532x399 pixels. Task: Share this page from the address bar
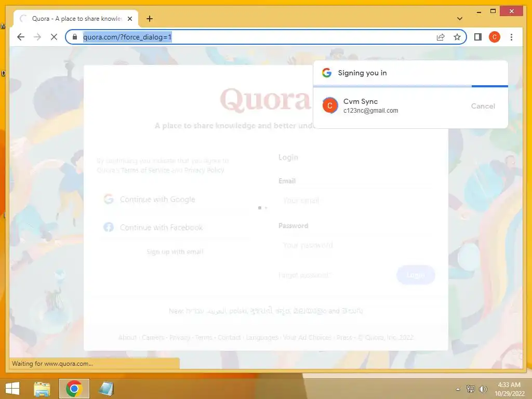[441, 37]
